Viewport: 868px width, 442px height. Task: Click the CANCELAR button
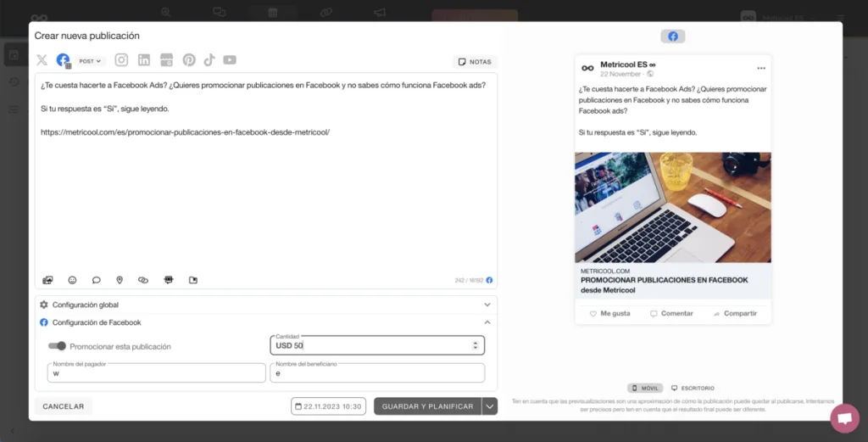64,406
